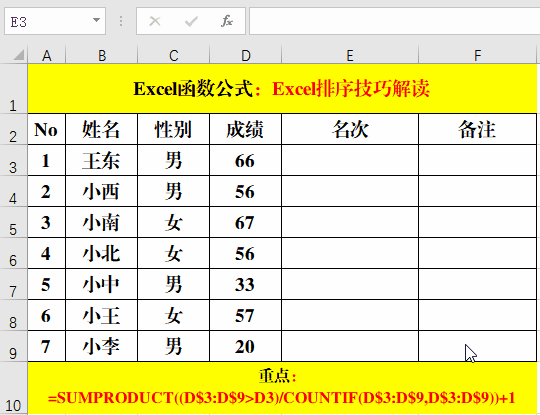Select 小王's gender cell '女'
540x415 pixels.
(174, 315)
